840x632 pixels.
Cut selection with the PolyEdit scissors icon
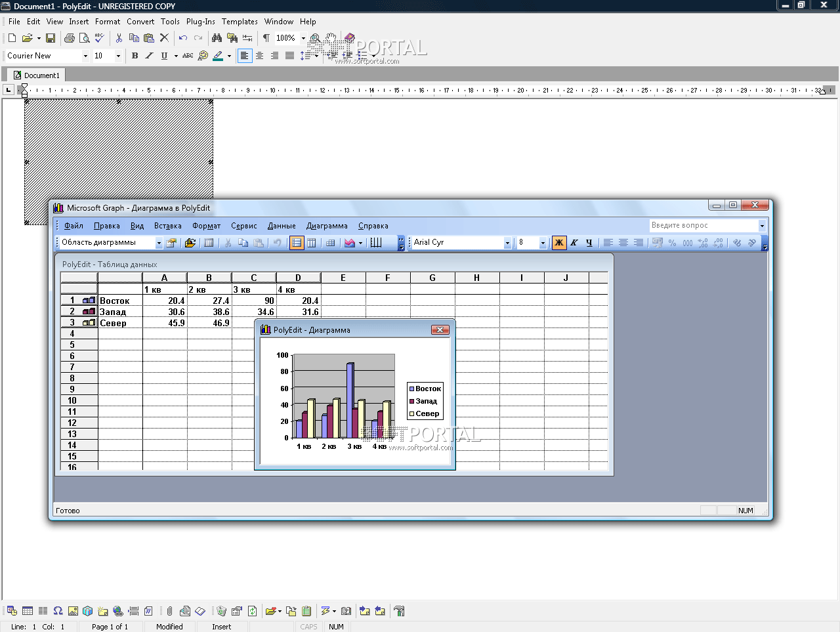119,38
